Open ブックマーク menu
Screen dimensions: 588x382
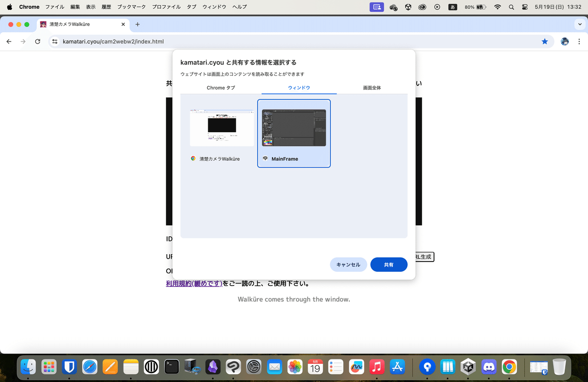coord(131,7)
